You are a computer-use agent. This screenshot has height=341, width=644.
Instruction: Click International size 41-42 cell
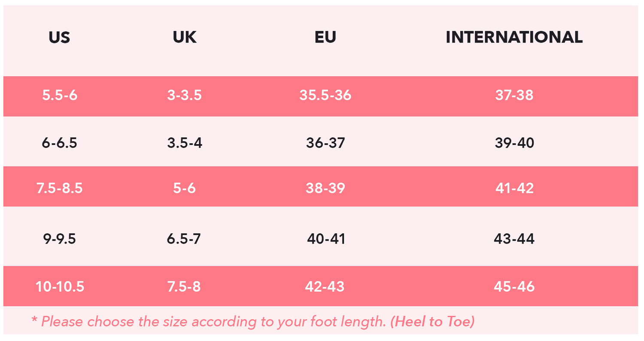click(514, 188)
